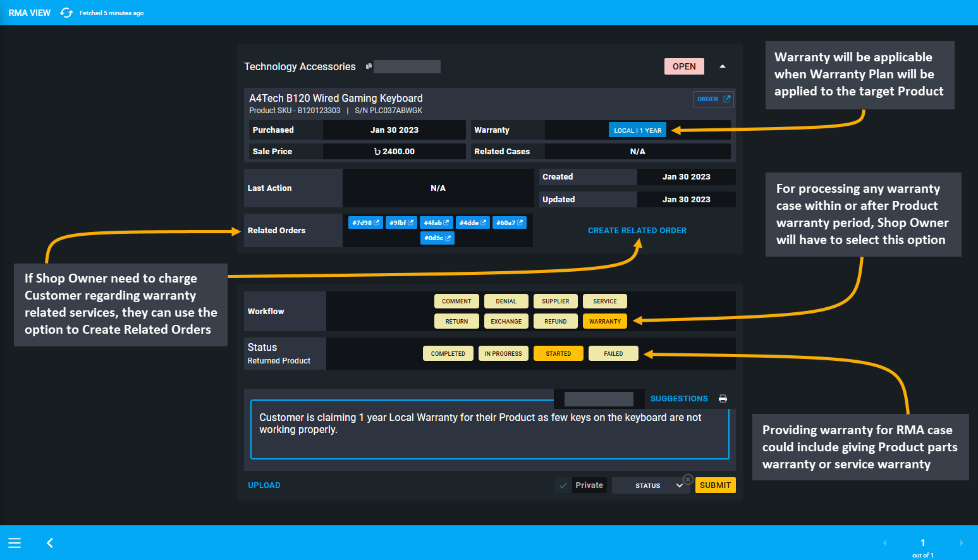Open related order #0d5c
This screenshot has height=560, width=978.
click(x=437, y=238)
